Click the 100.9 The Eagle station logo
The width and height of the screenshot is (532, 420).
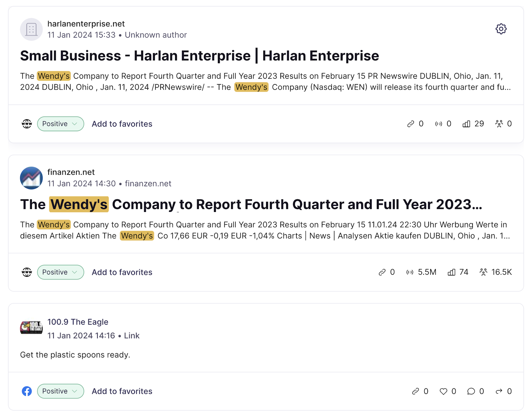[31, 328]
